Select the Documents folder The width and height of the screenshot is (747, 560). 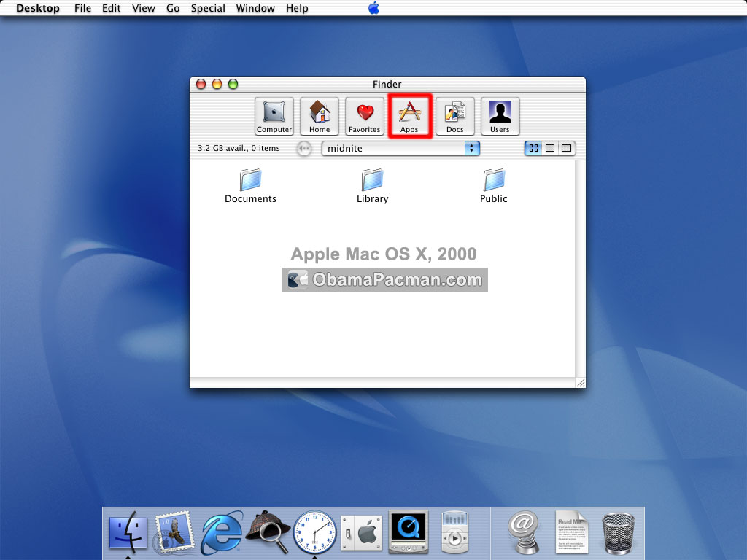point(251,186)
